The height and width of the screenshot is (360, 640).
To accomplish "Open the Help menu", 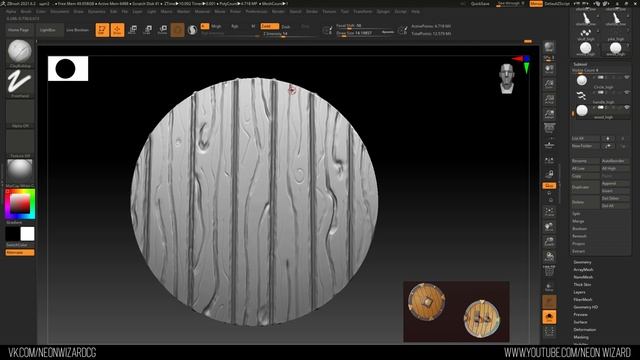I will click(416, 11).
